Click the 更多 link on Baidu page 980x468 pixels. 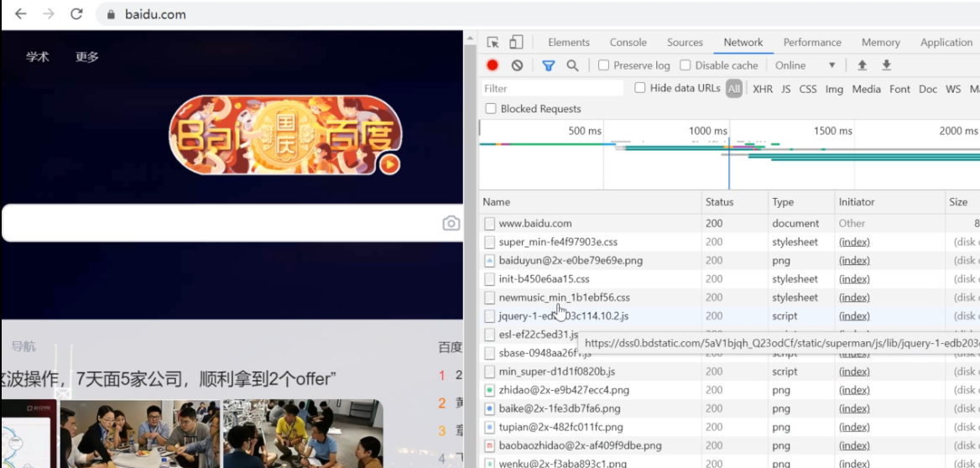tap(87, 57)
